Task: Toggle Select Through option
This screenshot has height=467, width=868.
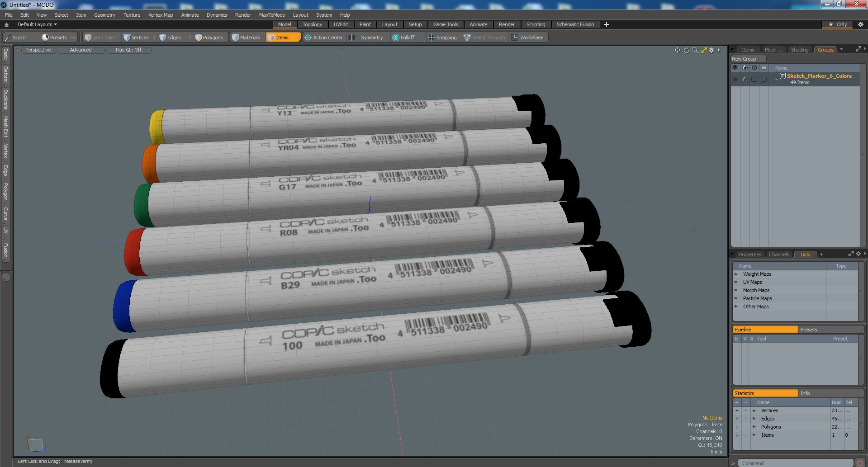Action: tap(484, 38)
